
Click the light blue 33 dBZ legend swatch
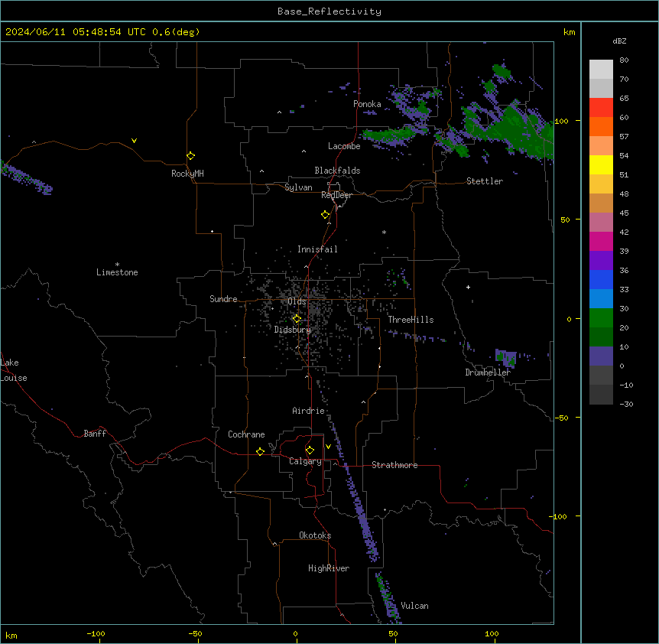(601, 298)
